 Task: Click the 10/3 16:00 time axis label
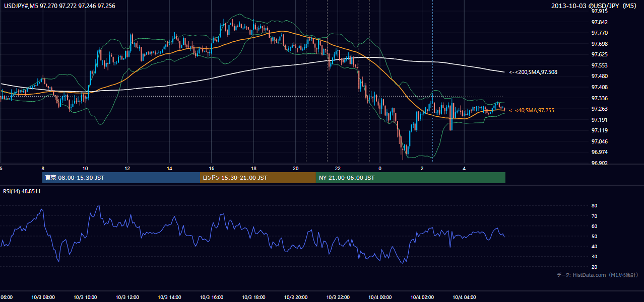pos(212,297)
